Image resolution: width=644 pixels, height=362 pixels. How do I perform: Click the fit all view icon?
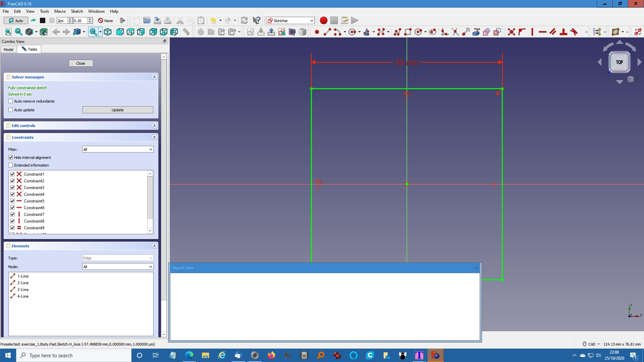(8, 32)
